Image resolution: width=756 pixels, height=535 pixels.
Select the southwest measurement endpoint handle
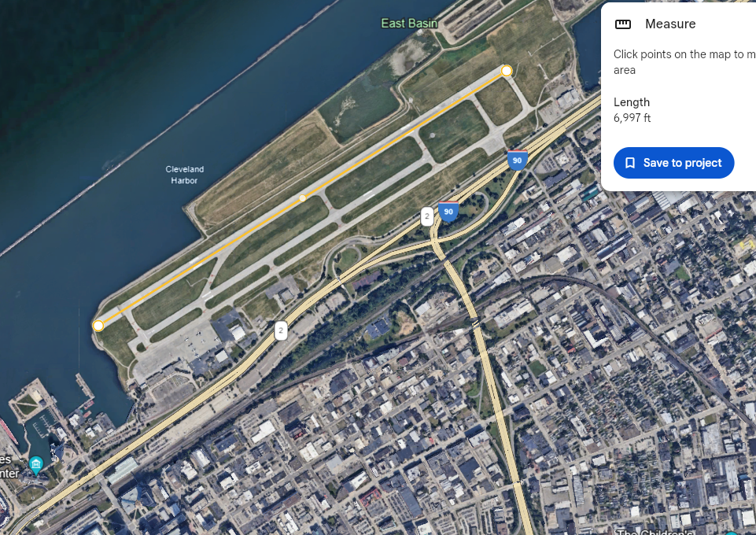point(98,326)
